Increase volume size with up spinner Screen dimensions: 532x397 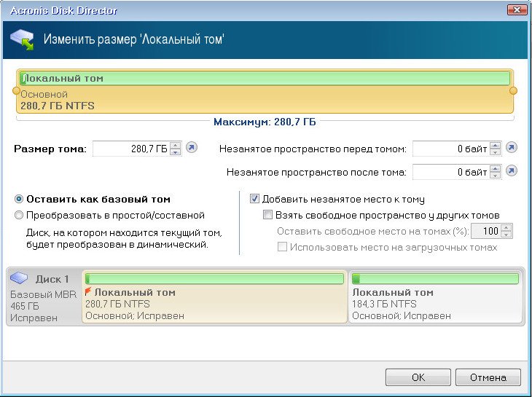tap(176, 146)
